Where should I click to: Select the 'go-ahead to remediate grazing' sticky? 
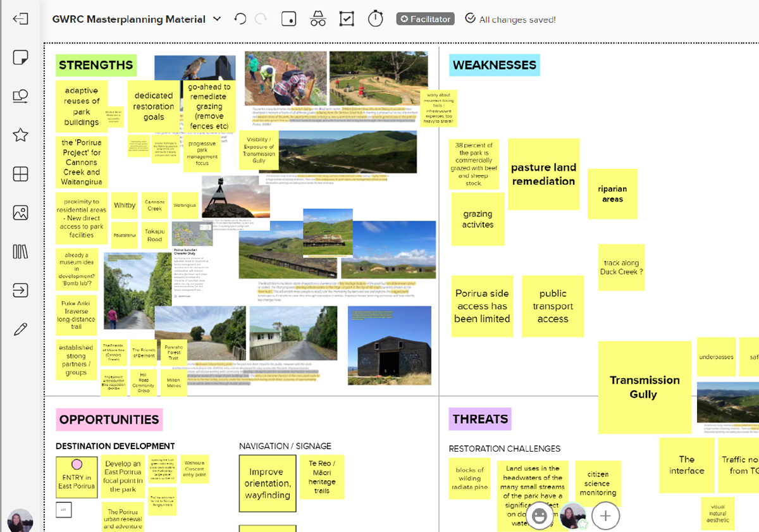209,106
